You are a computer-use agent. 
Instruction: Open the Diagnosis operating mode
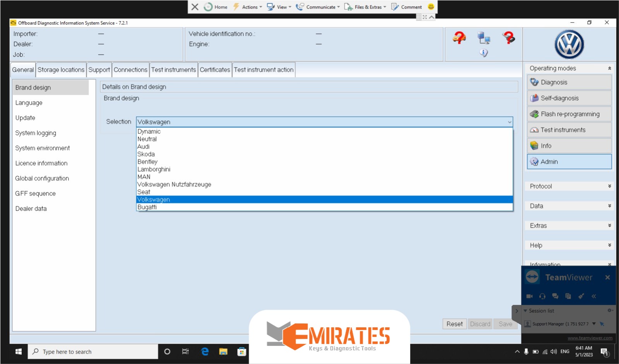(569, 82)
